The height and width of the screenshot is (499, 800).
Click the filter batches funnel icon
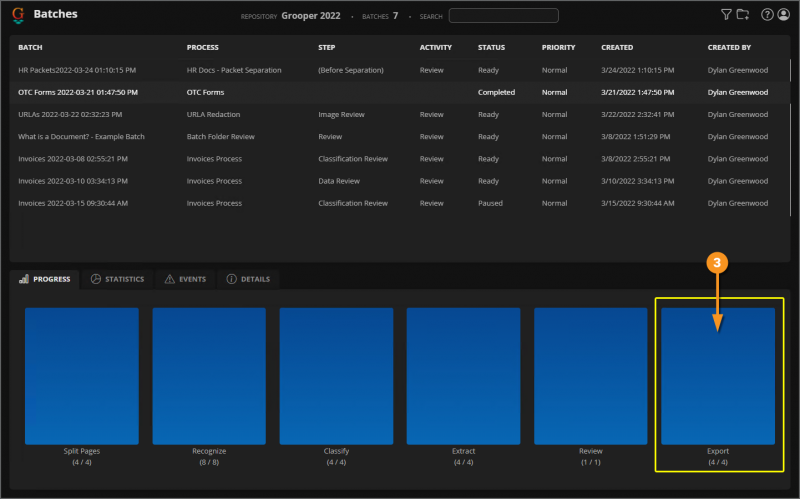[x=726, y=15]
